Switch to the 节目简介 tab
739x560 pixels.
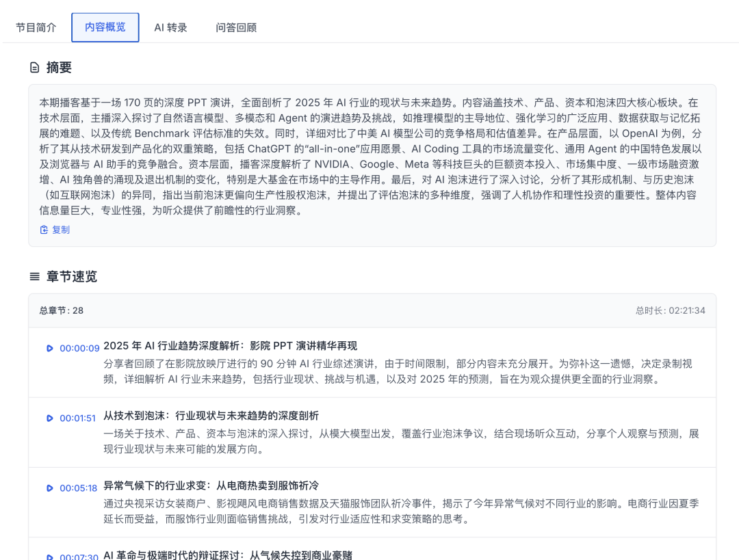pos(35,27)
